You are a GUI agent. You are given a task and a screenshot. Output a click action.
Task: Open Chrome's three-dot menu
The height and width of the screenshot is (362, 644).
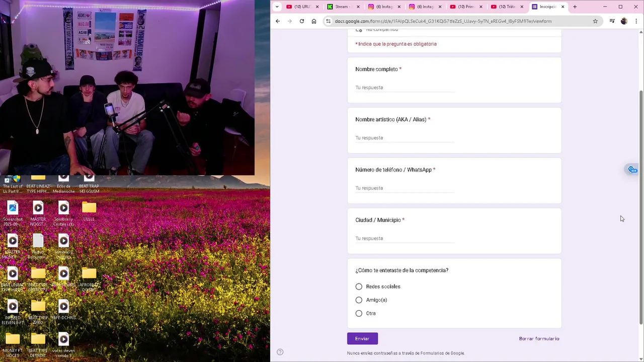click(x=636, y=21)
